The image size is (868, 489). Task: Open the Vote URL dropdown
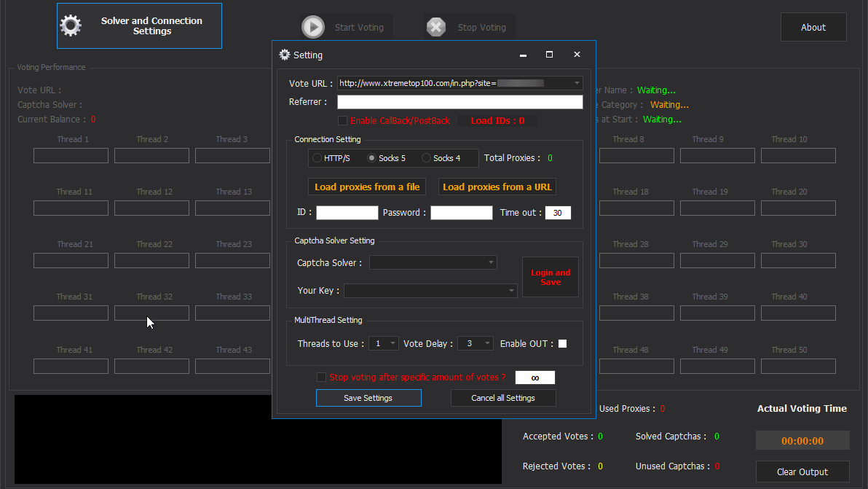pyautogui.click(x=577, y=83)
